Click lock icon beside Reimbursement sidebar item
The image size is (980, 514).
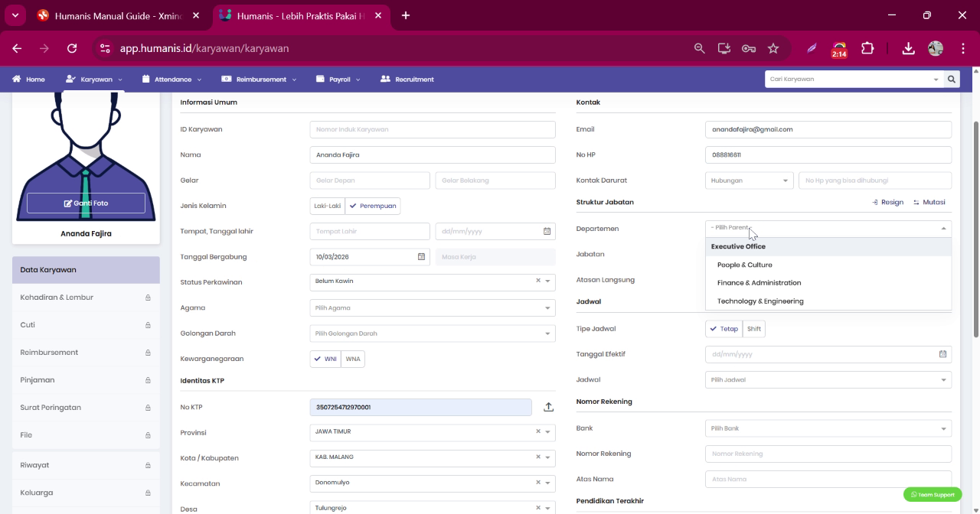tap(148, 353)
